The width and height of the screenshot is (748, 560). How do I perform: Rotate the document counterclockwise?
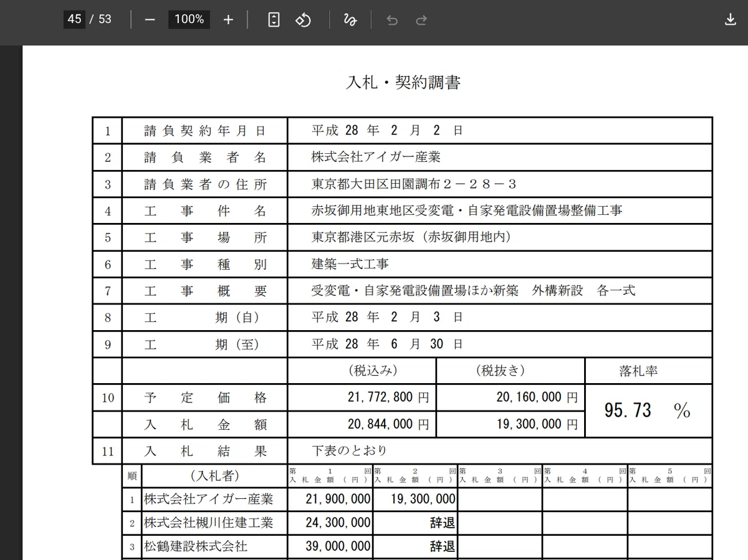point(303,19)
